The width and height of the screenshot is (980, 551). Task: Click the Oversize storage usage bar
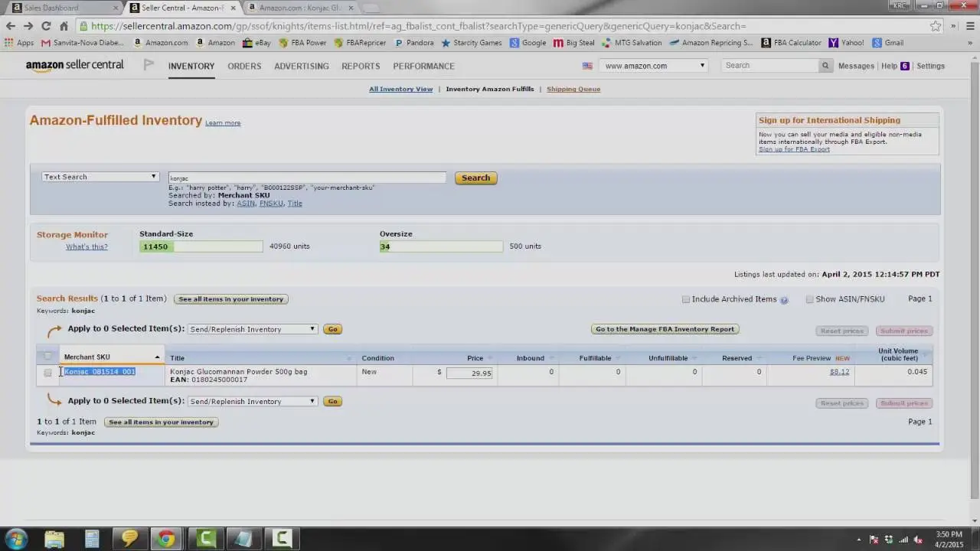point(441,246)
